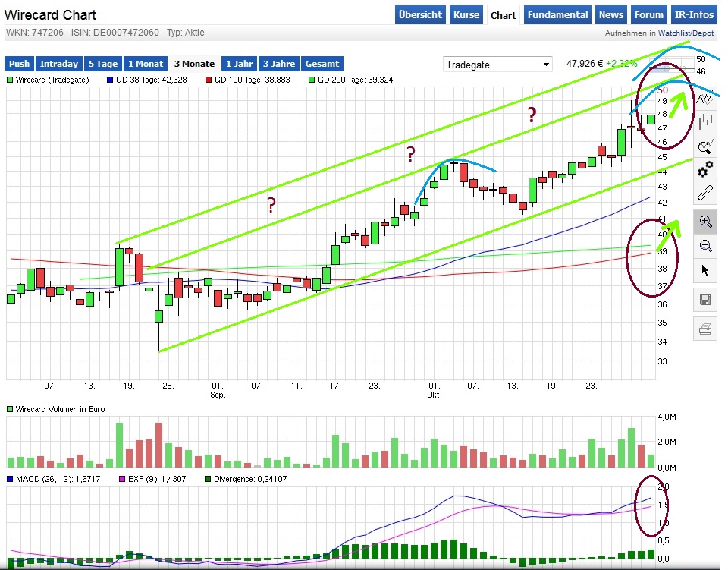Screen dimensions: 728x570
Task: Click the Typ: Aktie label
Action: pos(185,33)
